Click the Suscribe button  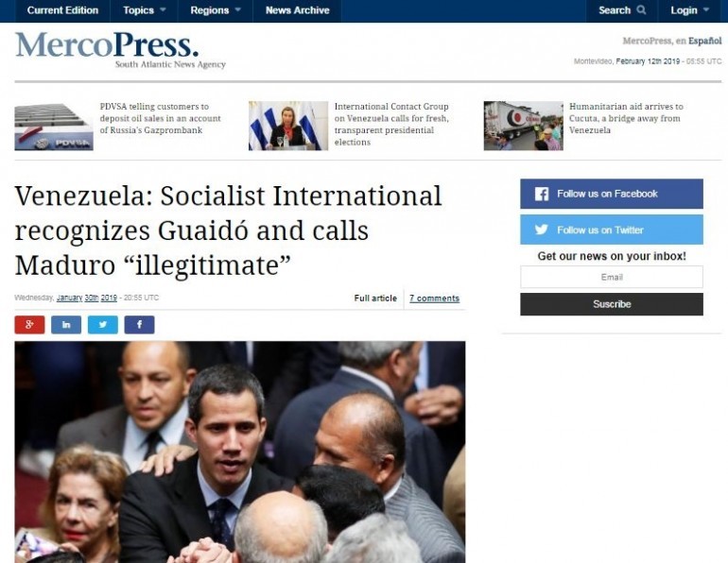[612, 304]
